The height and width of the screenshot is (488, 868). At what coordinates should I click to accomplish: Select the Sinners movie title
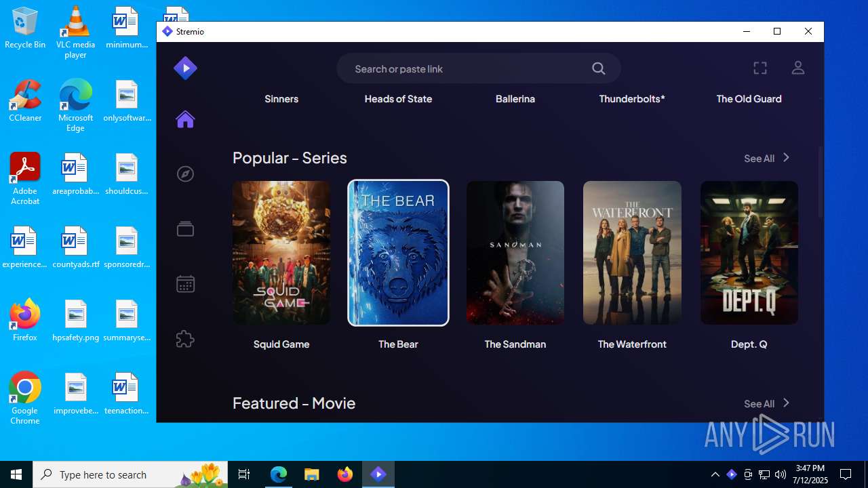[x=281, y=99]
